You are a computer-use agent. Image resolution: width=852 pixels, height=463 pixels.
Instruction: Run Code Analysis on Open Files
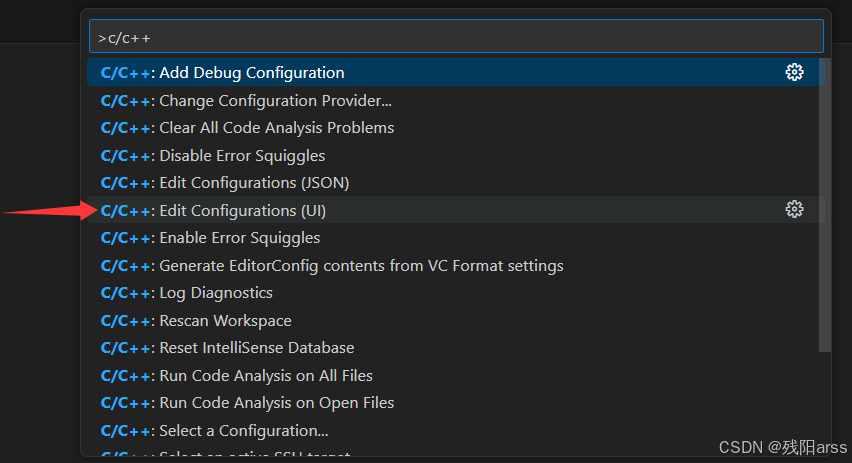455,403
